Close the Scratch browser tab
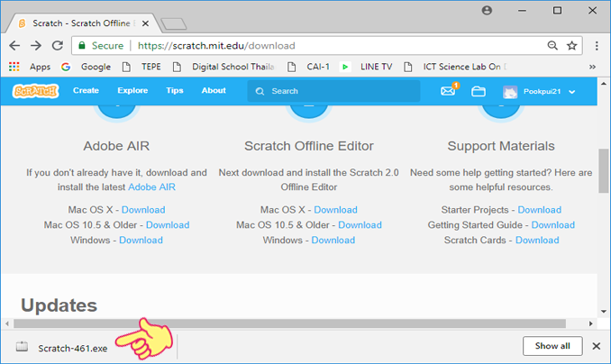611x364 pixels. coord(145,23)
